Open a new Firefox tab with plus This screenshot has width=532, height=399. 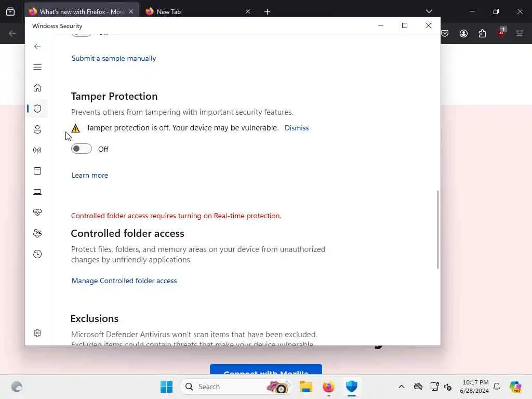pos(268,12)
